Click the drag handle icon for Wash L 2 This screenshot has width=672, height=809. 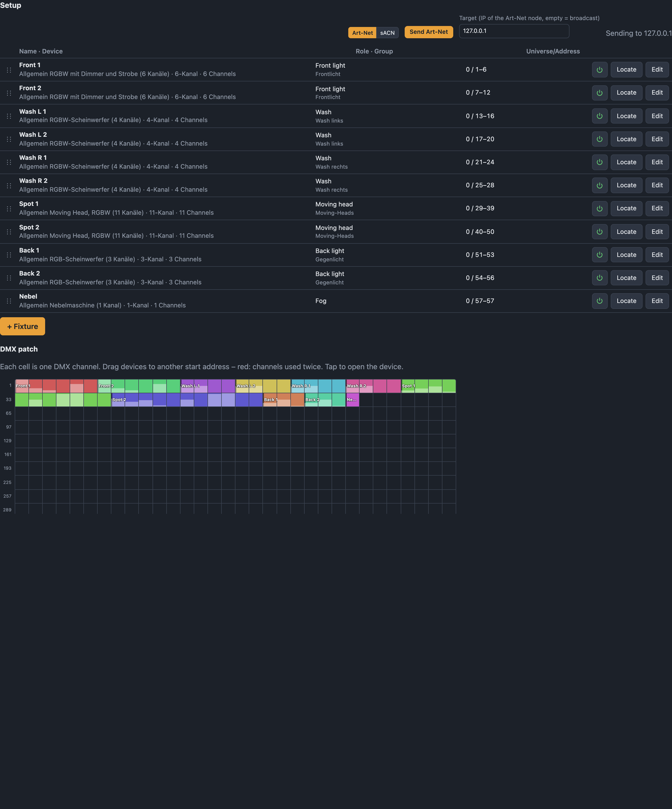click(x=9, y=139)
